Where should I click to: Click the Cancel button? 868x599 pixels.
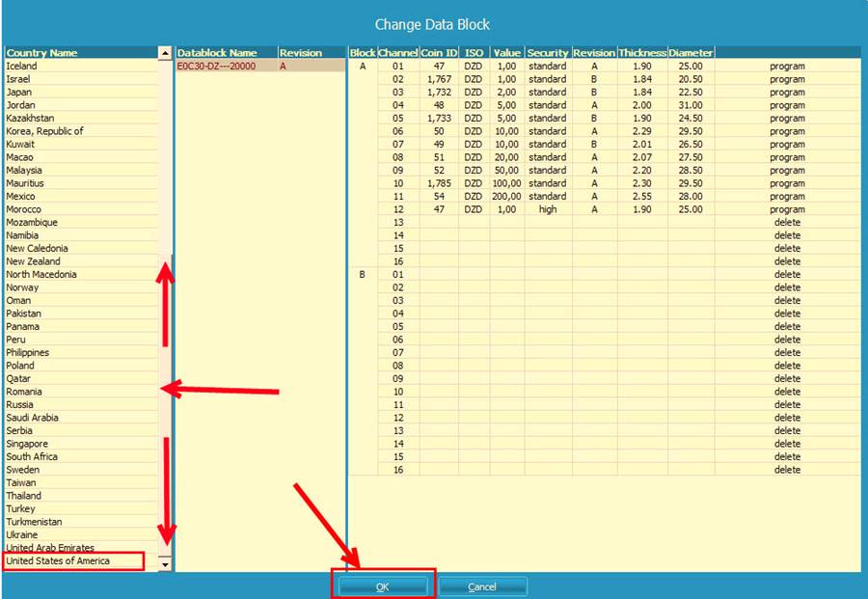tap(482, 586)
